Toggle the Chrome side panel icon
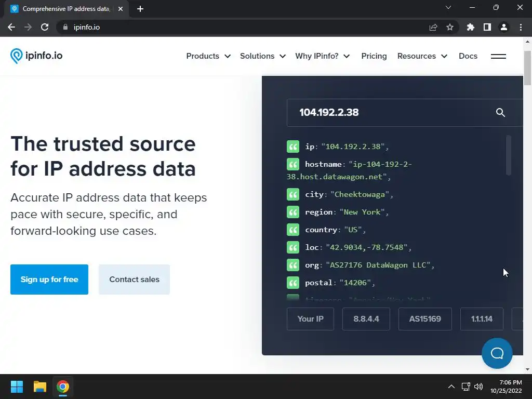Viewport: 532px width, 399px height. coord(487,27)
